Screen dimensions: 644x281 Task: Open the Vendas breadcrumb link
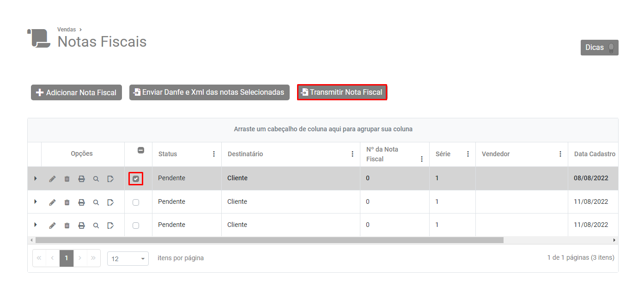pos(67,30)
